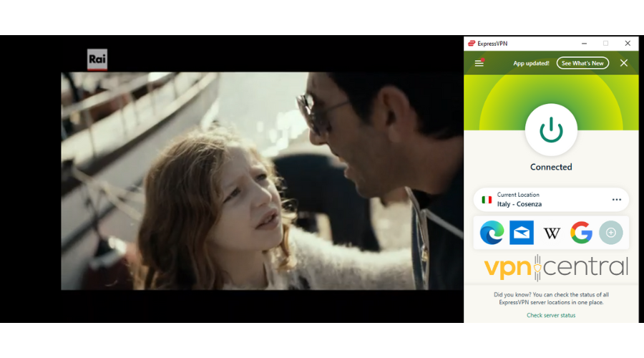Launch the Google shortcut icon
Image resolution: width=644 pixels, height=358 pixels.
click(x=581, y=233)
